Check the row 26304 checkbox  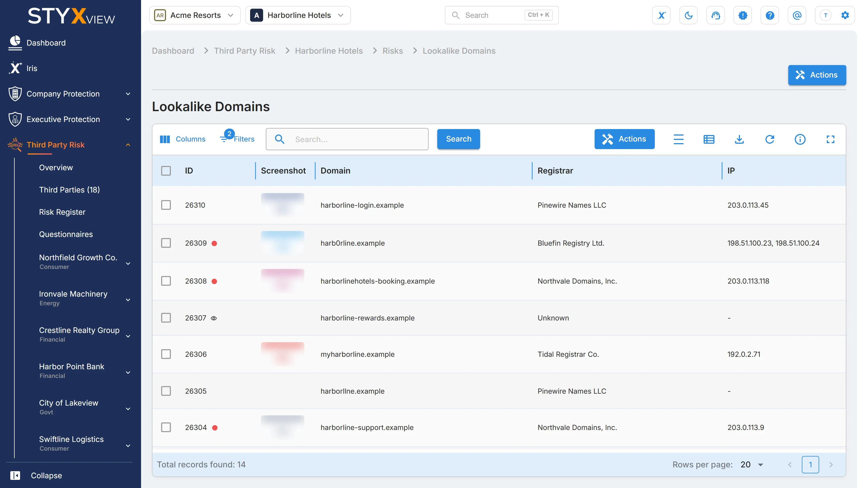pyautogui.click(x=166, y=427)
